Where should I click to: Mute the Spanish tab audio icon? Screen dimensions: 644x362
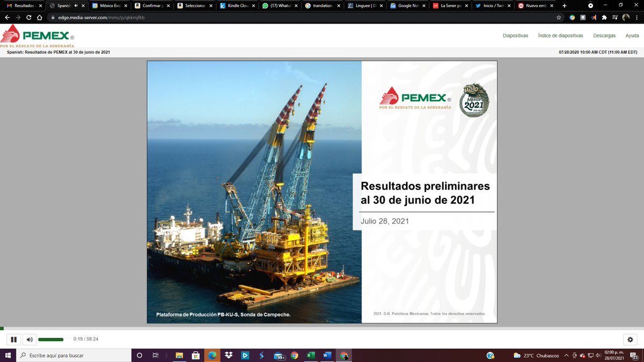[x=75, y=5]
